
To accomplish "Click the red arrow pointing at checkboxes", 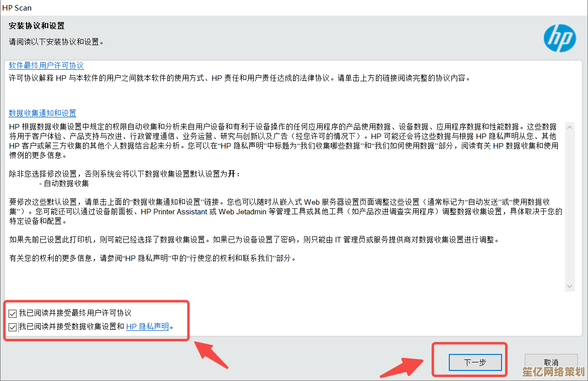I will (211, 355).
